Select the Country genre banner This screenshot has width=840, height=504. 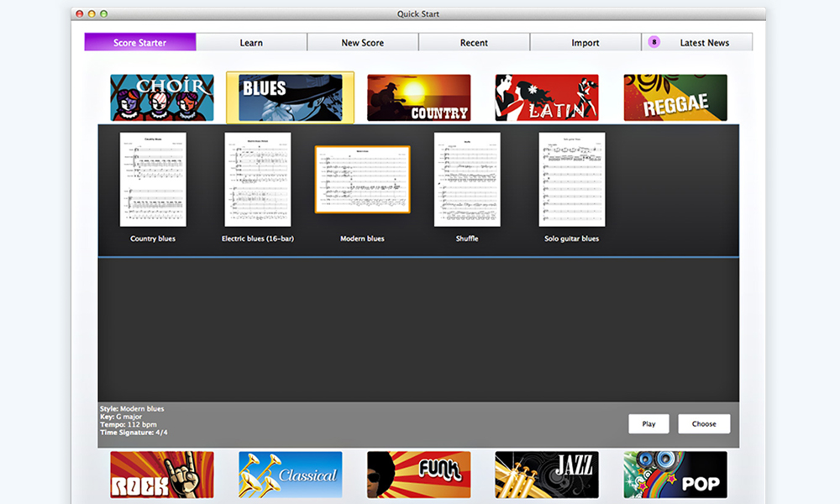(418, 97)
